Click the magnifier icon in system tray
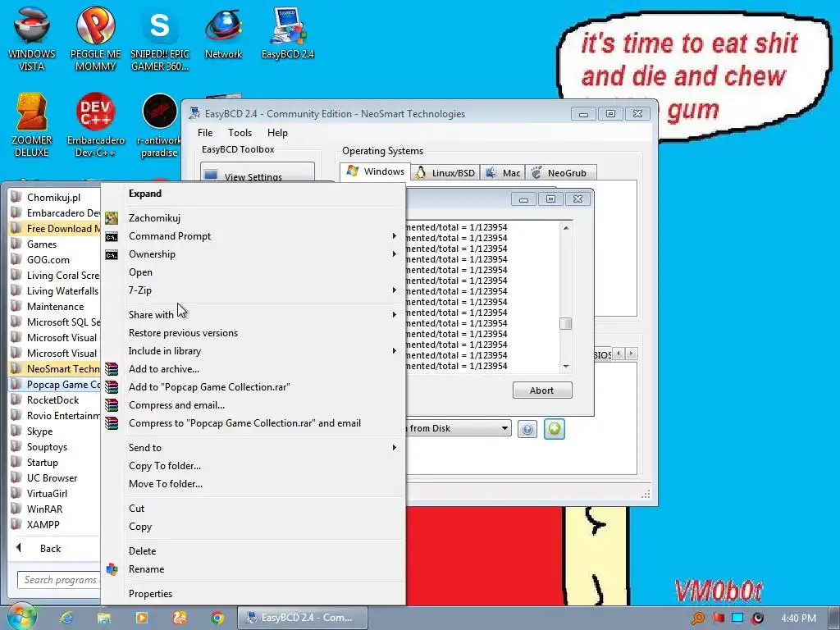 click(x=697, y=618)
